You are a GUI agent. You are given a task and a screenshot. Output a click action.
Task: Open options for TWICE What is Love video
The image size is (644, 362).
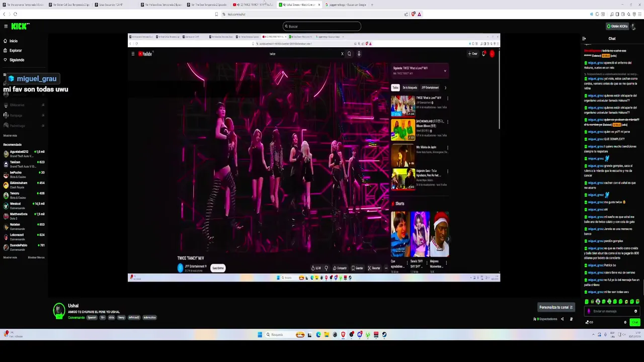pyautogui.click(x=447, y=98)
